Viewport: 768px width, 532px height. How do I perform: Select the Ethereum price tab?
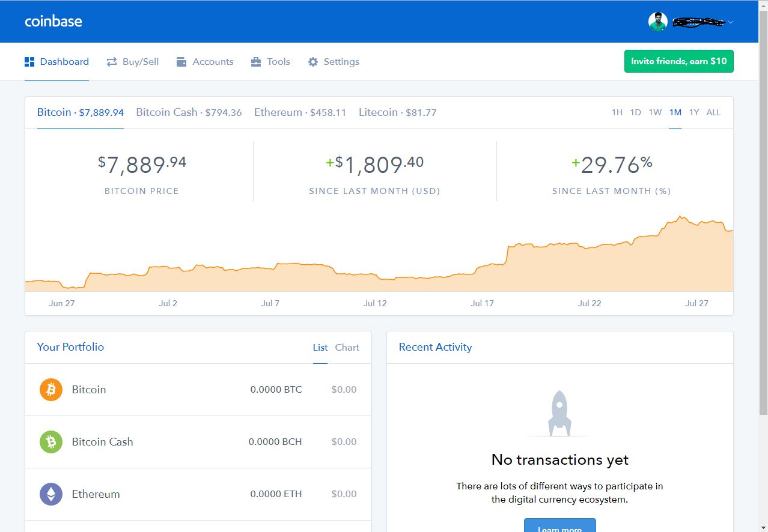coord(300,112)
